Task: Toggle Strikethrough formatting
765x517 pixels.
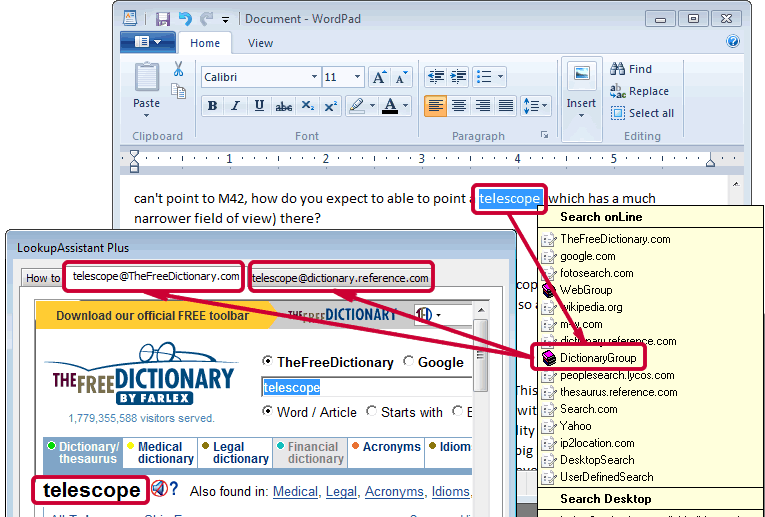Action: point(283,105)
